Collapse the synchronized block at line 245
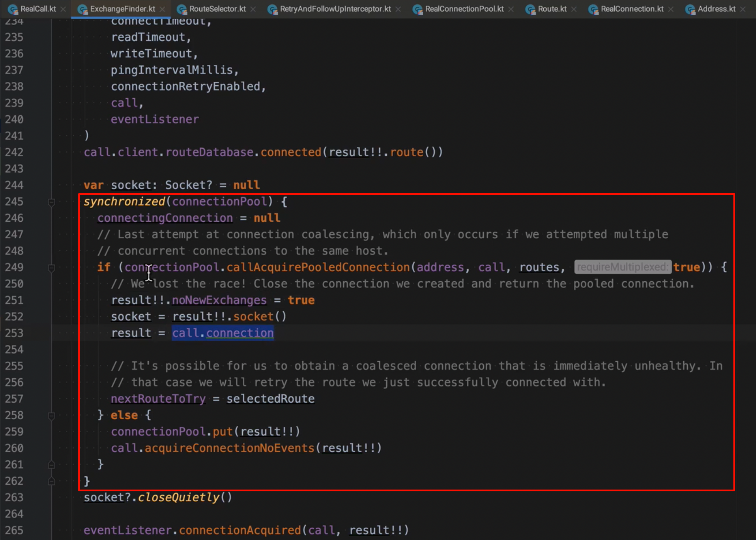The width and height of the screenshot is (756, 540). click(51, 202)
